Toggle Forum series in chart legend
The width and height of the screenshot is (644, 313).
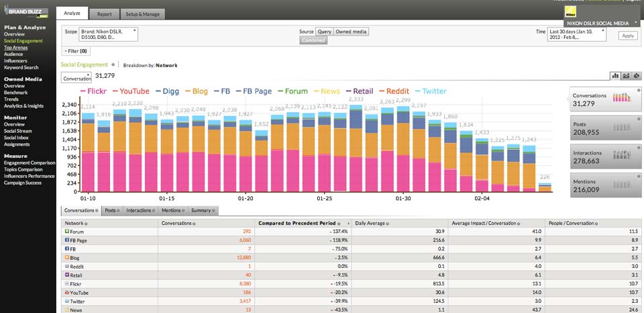(x=293, y=91)
